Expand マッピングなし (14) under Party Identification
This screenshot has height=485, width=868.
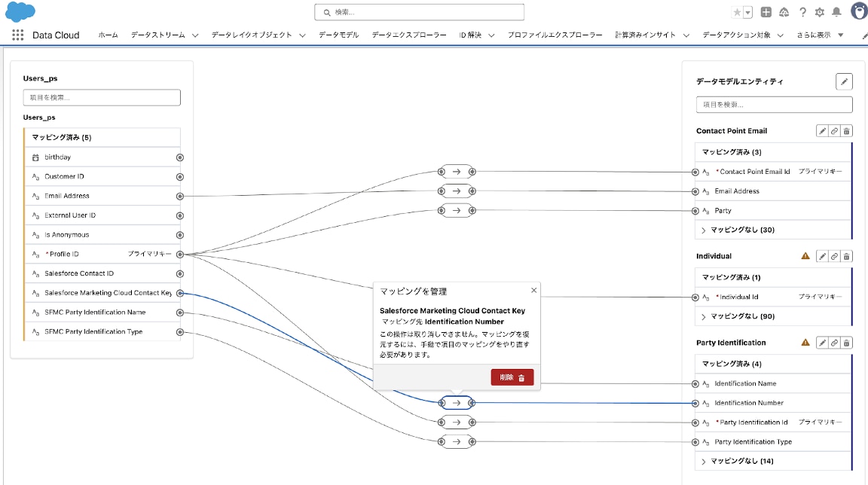[x=737, y=461]
